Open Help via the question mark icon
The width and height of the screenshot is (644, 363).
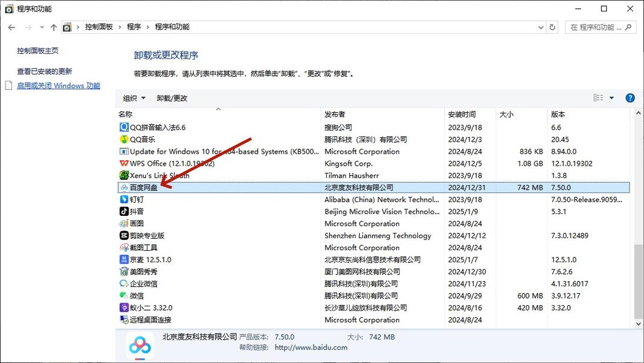[630, 97]
